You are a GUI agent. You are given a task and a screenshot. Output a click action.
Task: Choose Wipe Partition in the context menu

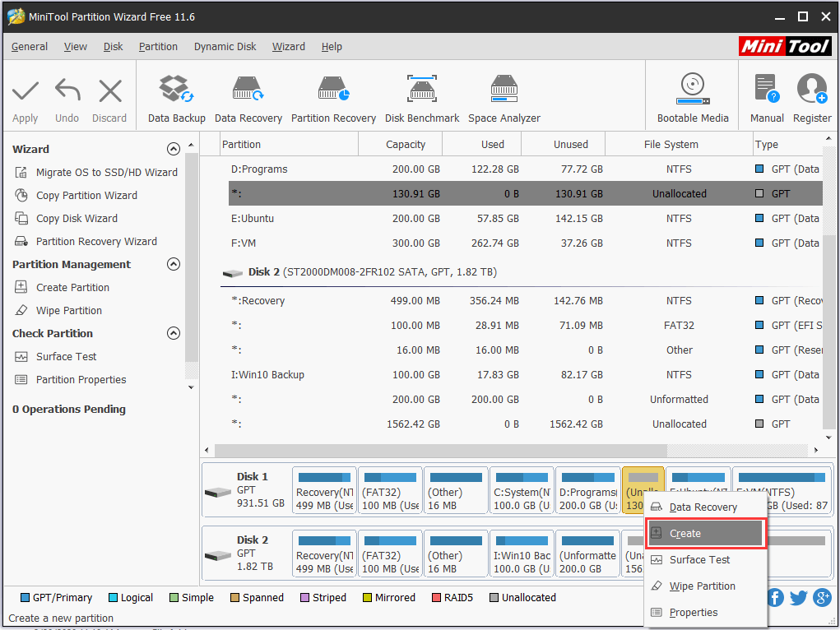(706, 586)
